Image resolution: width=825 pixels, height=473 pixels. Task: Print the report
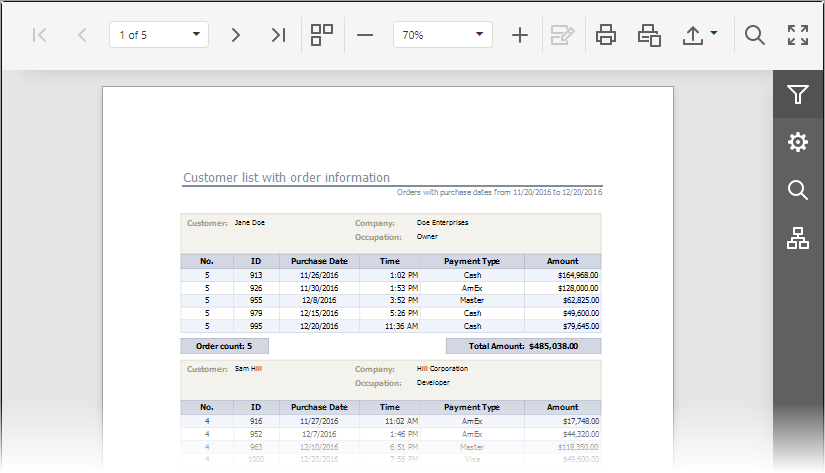pyautogui.click(x=606, y=35)
